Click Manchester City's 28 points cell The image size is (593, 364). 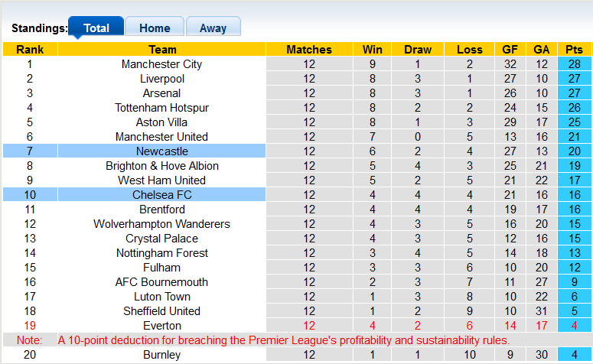pyautogui.click(x=574, y=64)
